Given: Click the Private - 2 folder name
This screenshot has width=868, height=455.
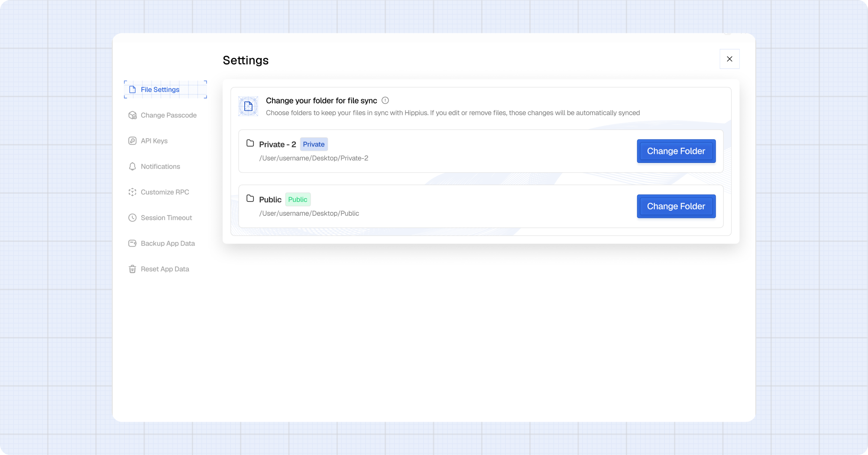Looking at the screenshot, I should pyautogui.click(x=277, y=145).
